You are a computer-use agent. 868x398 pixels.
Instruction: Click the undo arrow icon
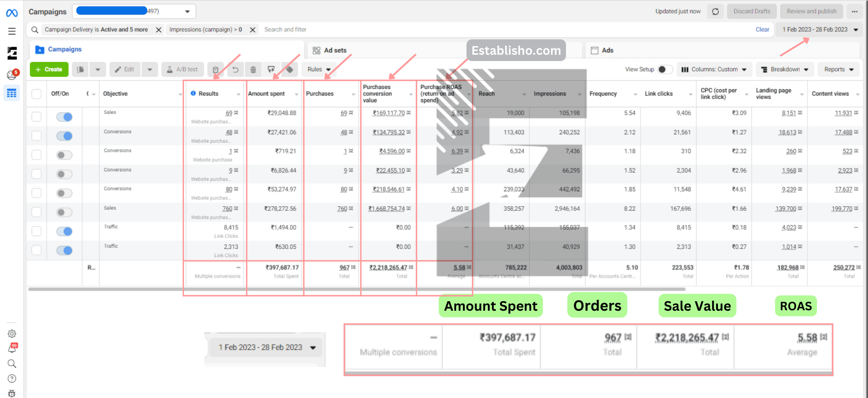235,70
